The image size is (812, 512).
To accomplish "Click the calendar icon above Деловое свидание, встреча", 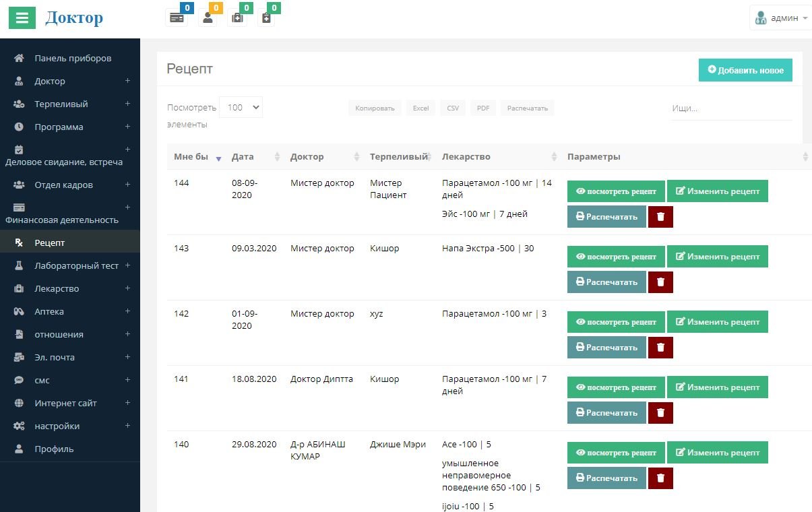I will pos(19,150).
